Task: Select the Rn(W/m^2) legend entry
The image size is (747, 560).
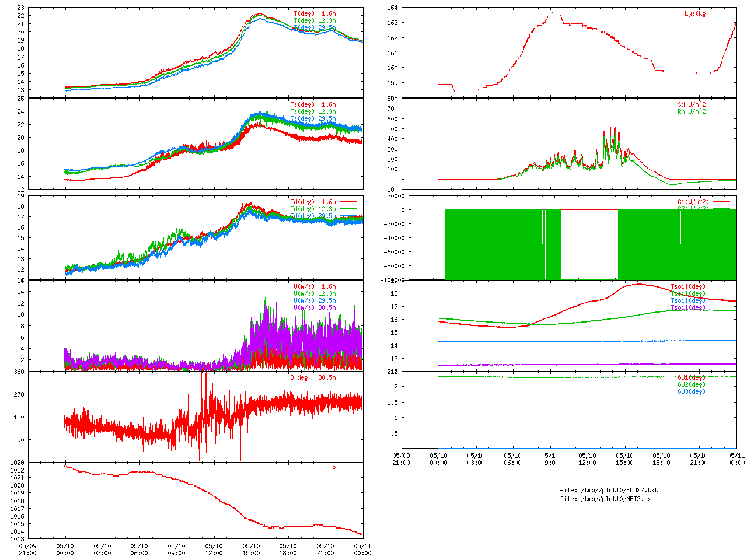Action: click(693, 111)
